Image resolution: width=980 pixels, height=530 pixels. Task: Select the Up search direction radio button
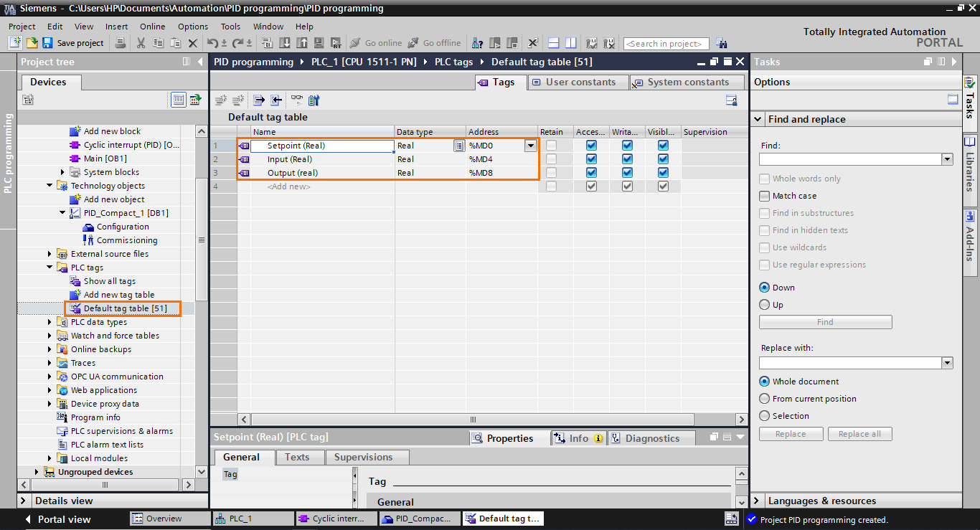tap(764, 304)
